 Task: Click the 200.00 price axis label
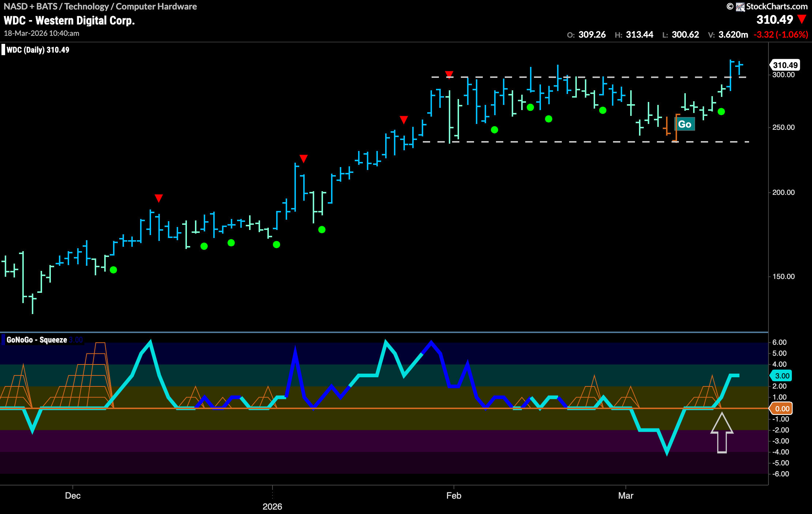(783, 192)
